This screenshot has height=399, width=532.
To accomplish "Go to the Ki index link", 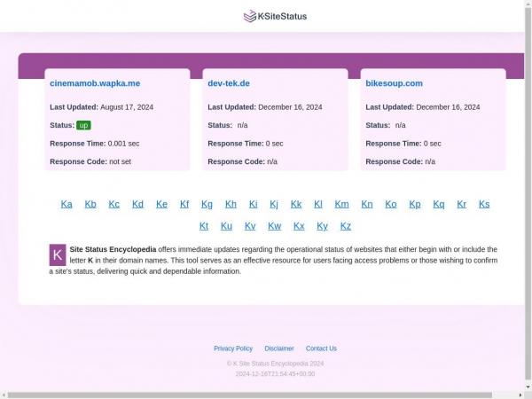I will pos(253,204).
